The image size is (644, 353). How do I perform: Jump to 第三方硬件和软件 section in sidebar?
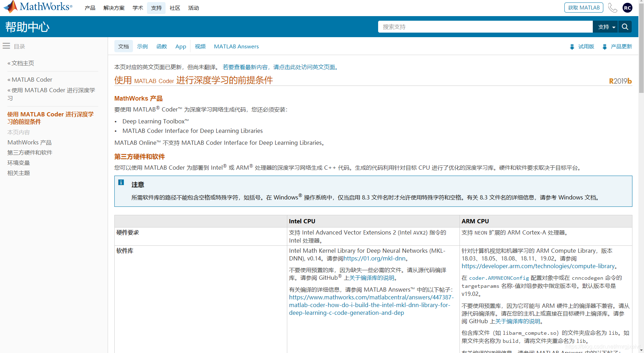30,152
